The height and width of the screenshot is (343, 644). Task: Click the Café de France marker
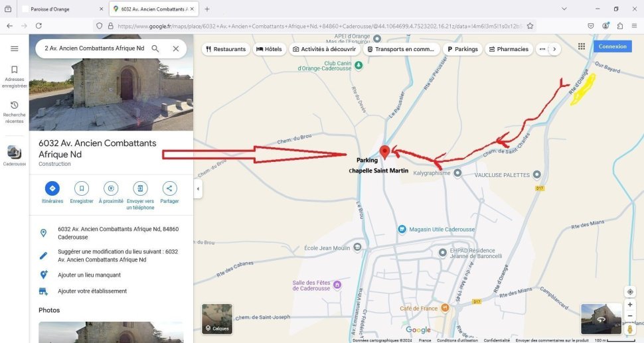(x=445, y=308)
